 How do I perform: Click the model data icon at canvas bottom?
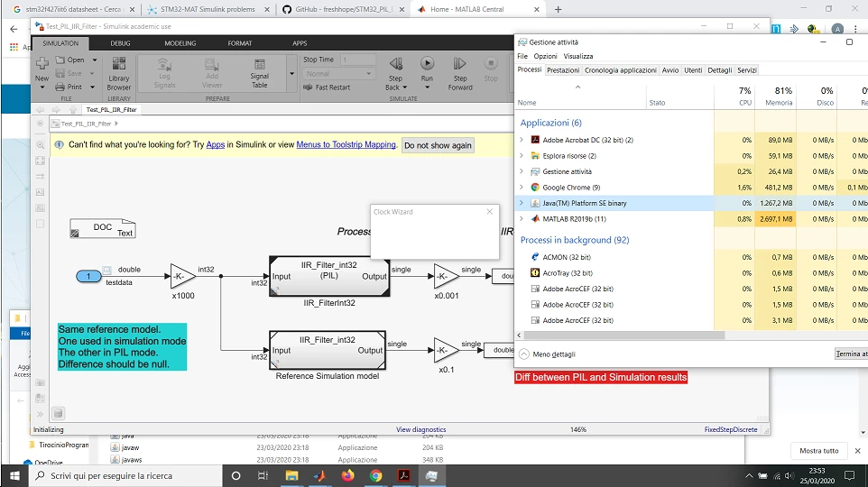pos(58,413)
